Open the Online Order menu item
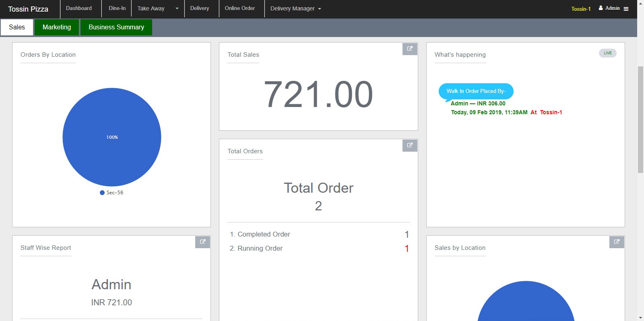This screenshot has width=644, height=321. (x=240, y=8)
